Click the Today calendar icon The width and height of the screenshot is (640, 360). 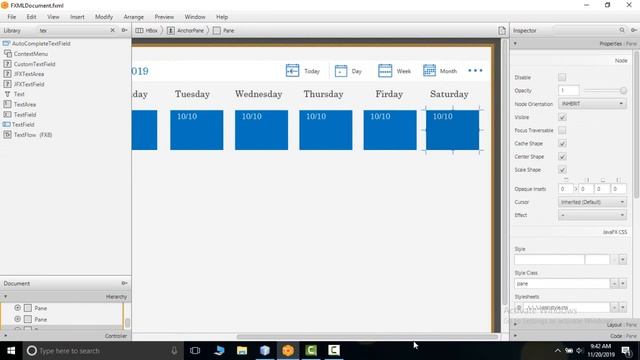(x=292, y=71)
